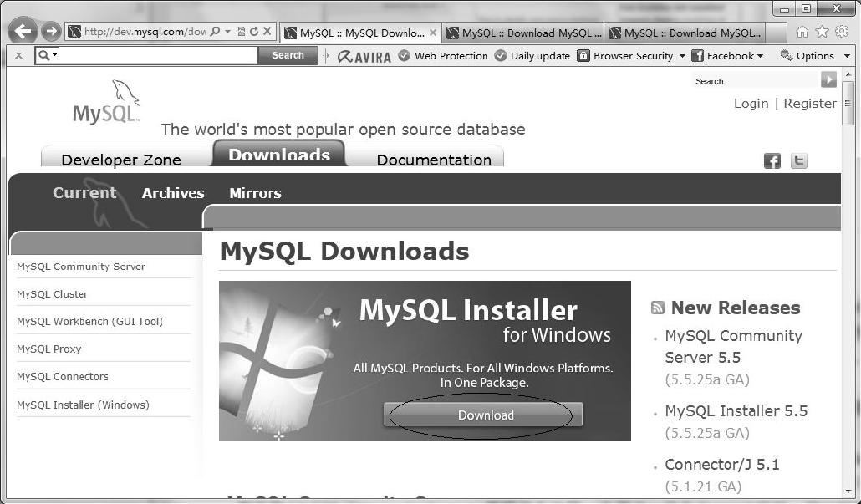The height and width of the screenshot is (504, 861).
Task: Open MySQL Proxy sidebar link
Action: click(x=48, y=349)
